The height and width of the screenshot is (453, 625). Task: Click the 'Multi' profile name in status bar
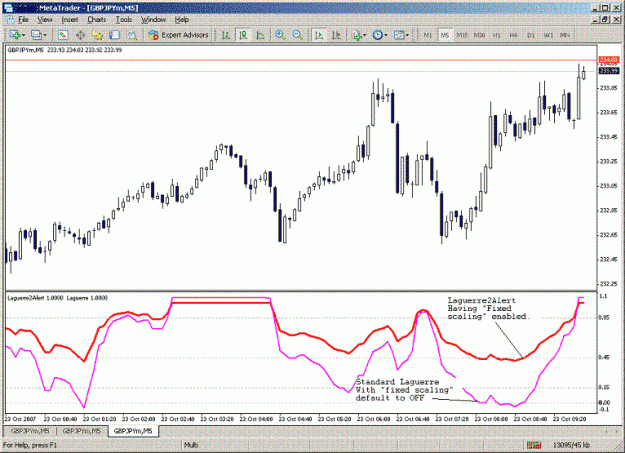[191, 445]
